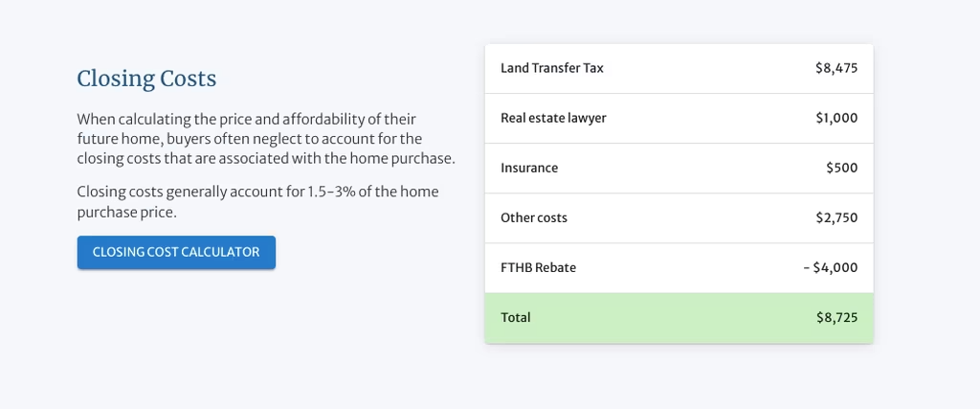Screen dimensions: 980x409
Task: Click the words 'future home, buyers often neglect'
Action: pos(181,139)
